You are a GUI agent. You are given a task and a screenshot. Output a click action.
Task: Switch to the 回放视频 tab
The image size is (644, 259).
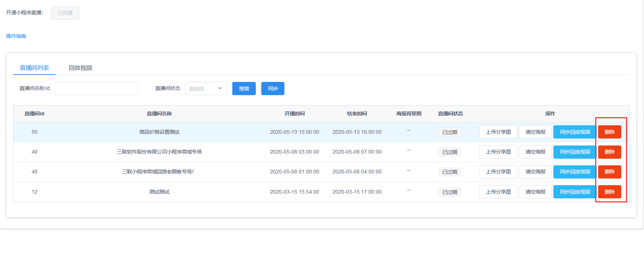[x=80, y=68]
